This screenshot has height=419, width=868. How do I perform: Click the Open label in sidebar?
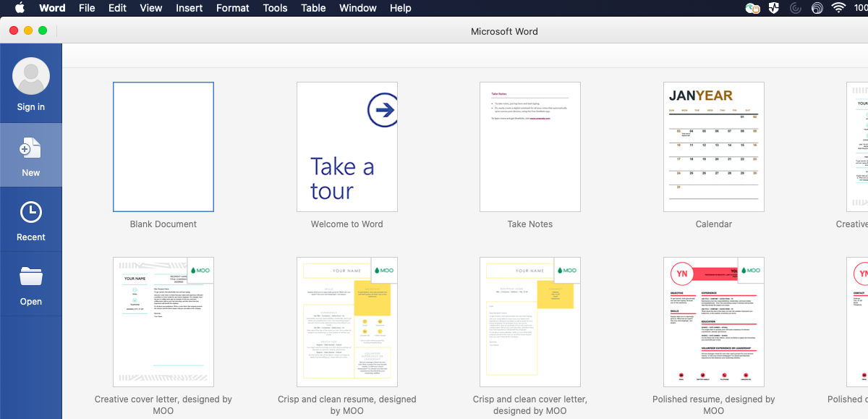(x=31, y=302)
